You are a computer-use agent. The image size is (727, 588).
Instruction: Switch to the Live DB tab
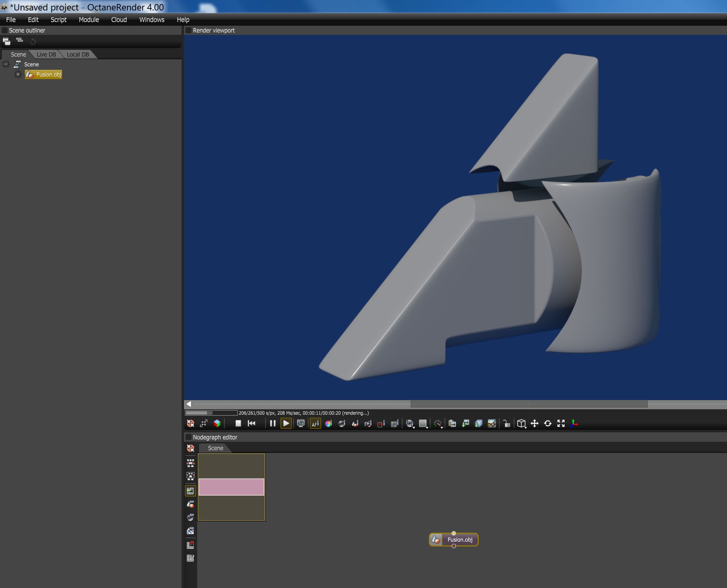(46, 54)
